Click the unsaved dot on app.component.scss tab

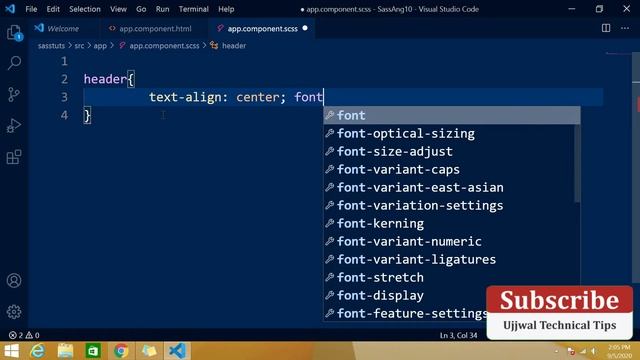pos(305,28)
